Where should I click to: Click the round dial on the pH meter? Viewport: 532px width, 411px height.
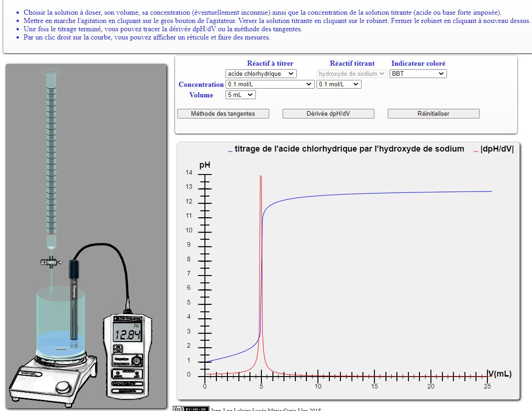[x=137, y=360]
